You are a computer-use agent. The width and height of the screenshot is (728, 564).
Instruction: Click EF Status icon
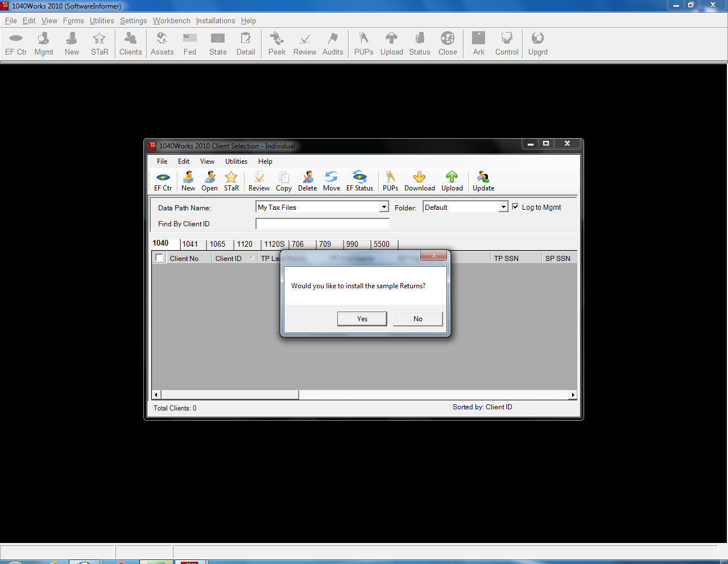359,181
